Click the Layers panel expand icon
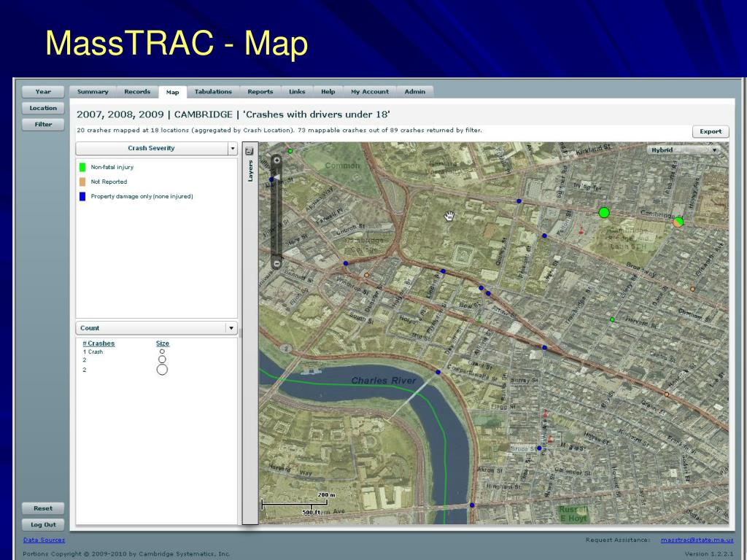 coord(249,152)
